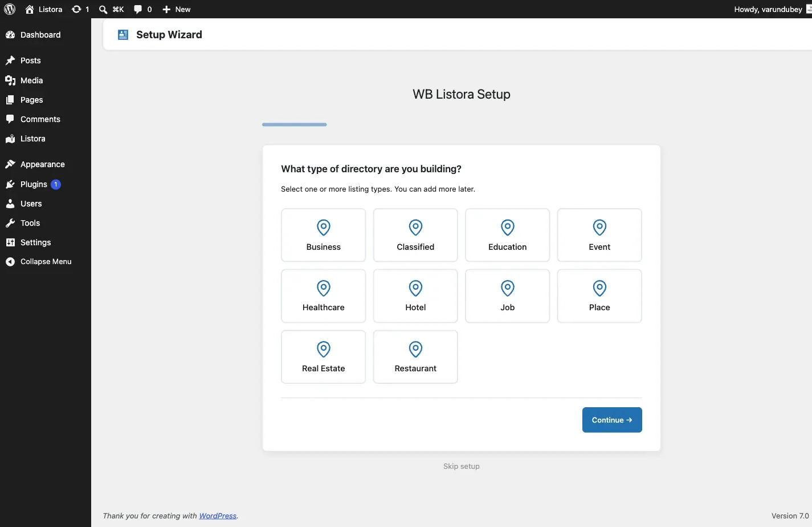Viewport: 812px width, 527px height.
Task: Open the Tools menu label
Action: pyautogui.click(x=30, y=223)
